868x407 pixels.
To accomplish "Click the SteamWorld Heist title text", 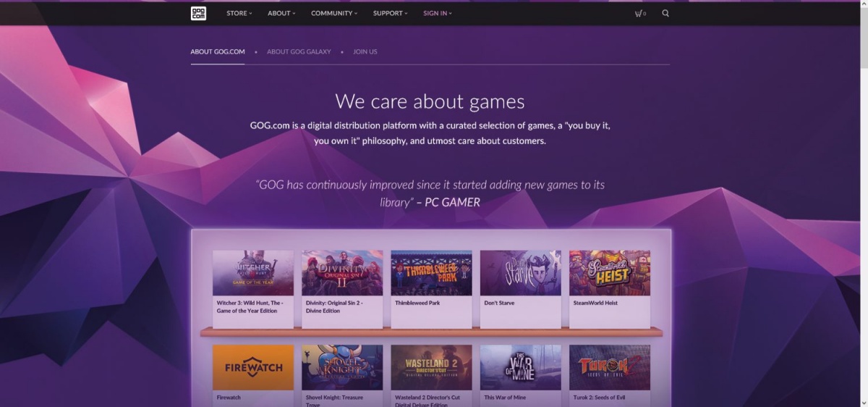I will click(595, 303).
